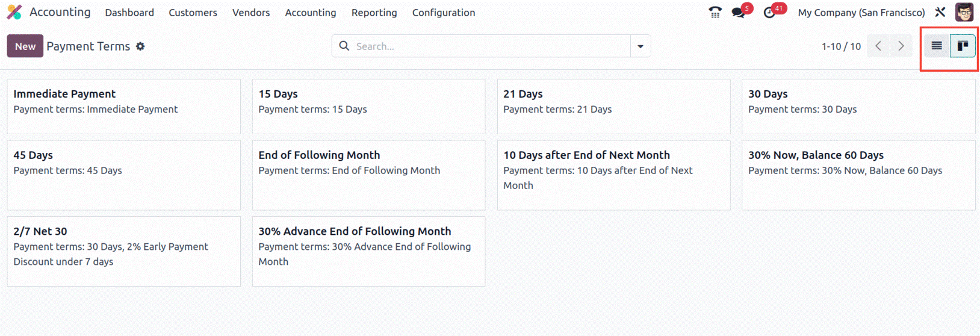Click into the Search input field
This screenshot has width=980, height=336.
point(488,46)
